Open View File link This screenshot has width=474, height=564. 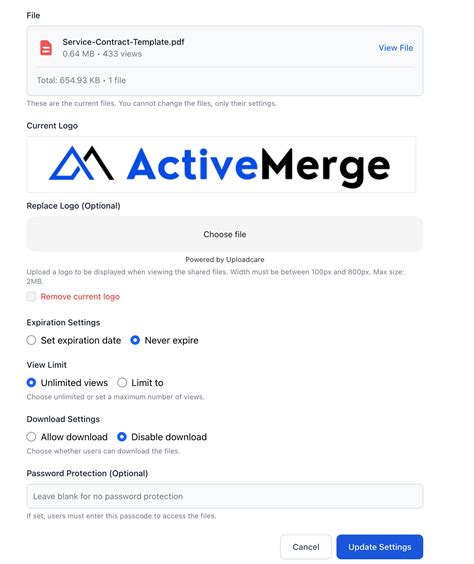[x=396, y=48]
